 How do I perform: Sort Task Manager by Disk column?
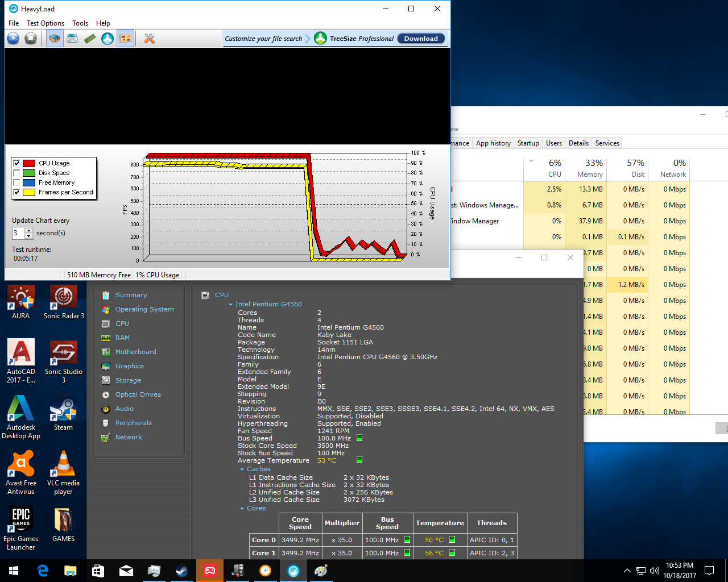coord(628,168)
